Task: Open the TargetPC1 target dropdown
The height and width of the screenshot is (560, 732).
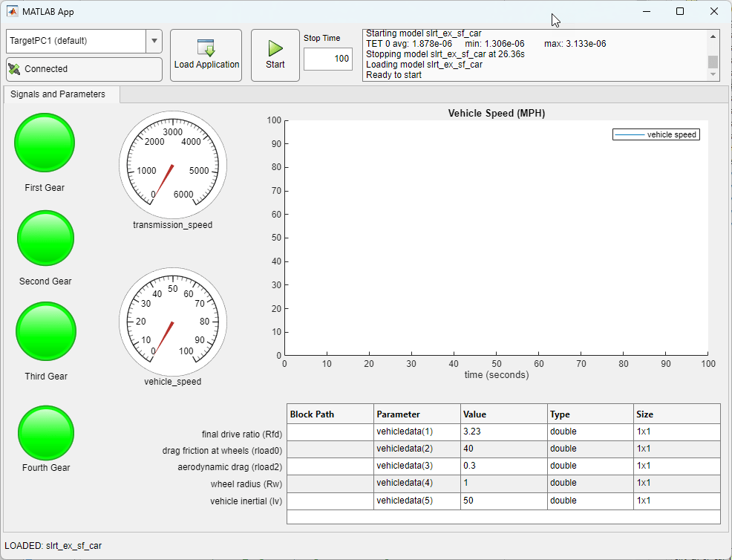Action: click(154, 41)
